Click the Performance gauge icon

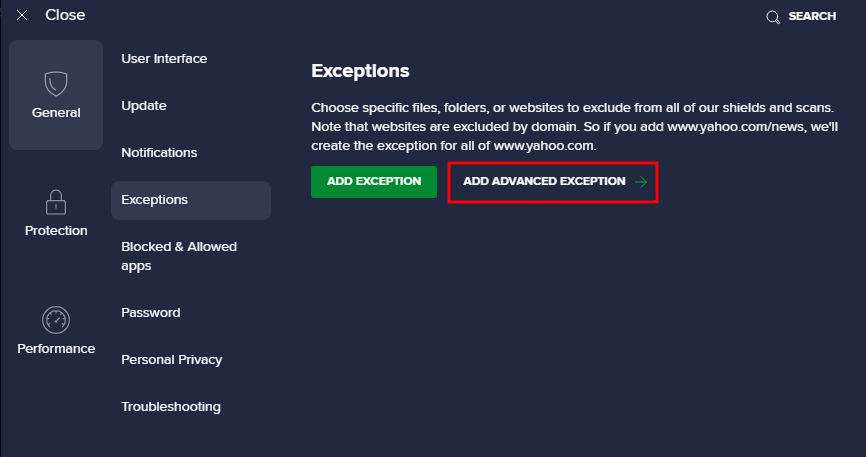point(56,320)
